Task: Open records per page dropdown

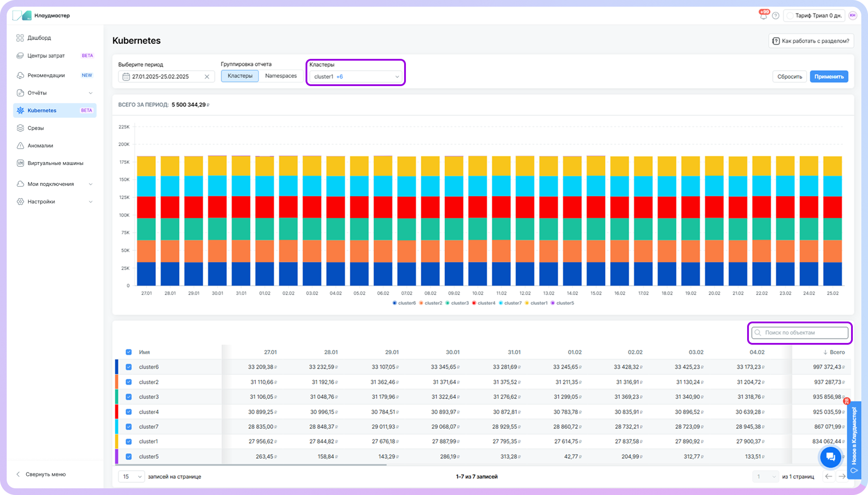Action: 131,476
